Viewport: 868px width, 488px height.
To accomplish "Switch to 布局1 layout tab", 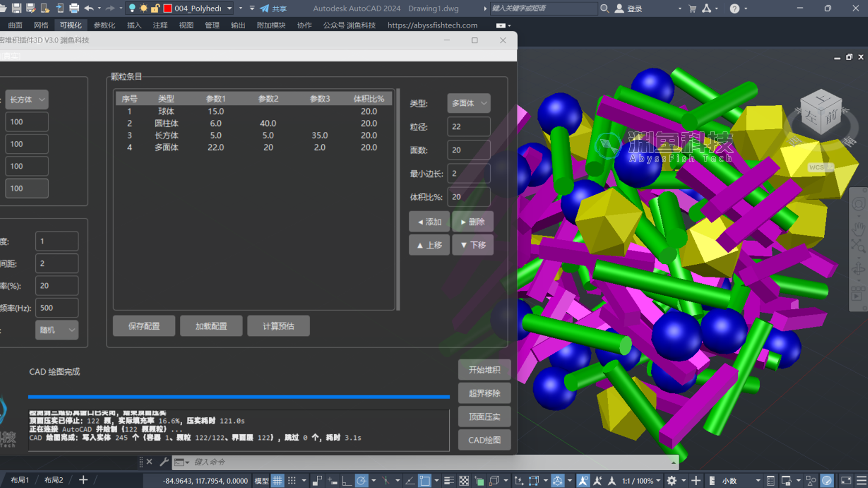I will 20,480.
